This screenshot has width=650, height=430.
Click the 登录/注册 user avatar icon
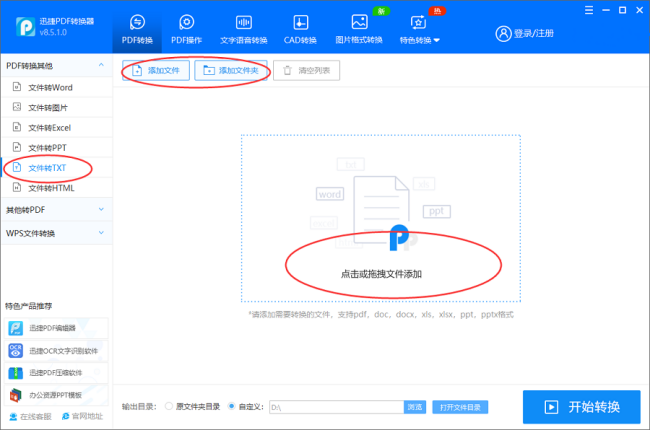(503, 34)
